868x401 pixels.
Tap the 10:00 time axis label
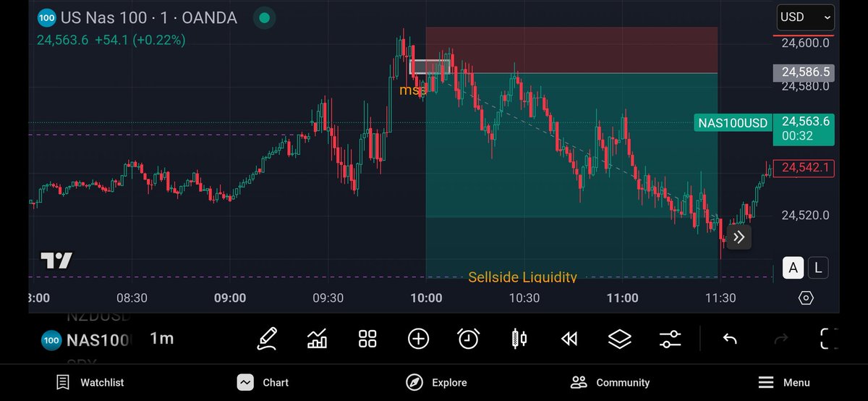click(426, 298)
